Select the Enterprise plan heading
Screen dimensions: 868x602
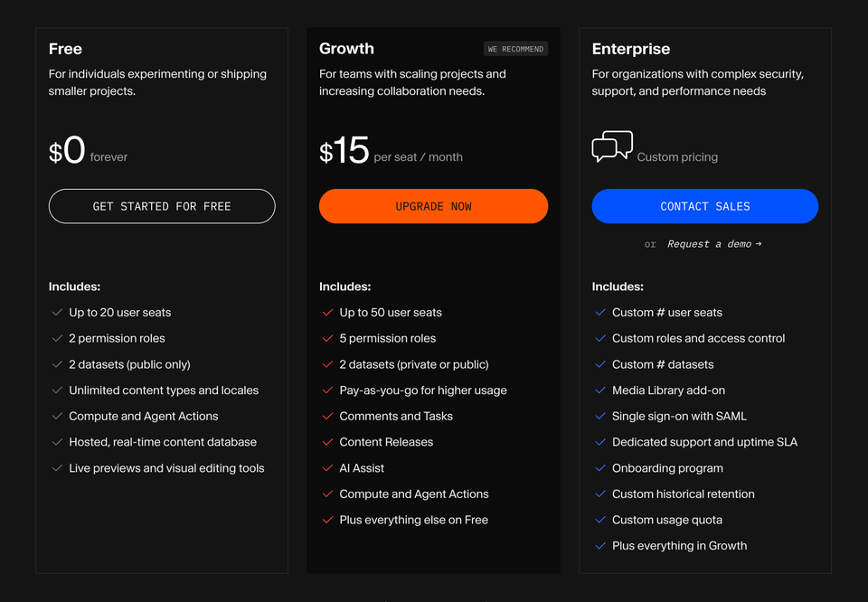pyautogui.click(x=630, y=48)
